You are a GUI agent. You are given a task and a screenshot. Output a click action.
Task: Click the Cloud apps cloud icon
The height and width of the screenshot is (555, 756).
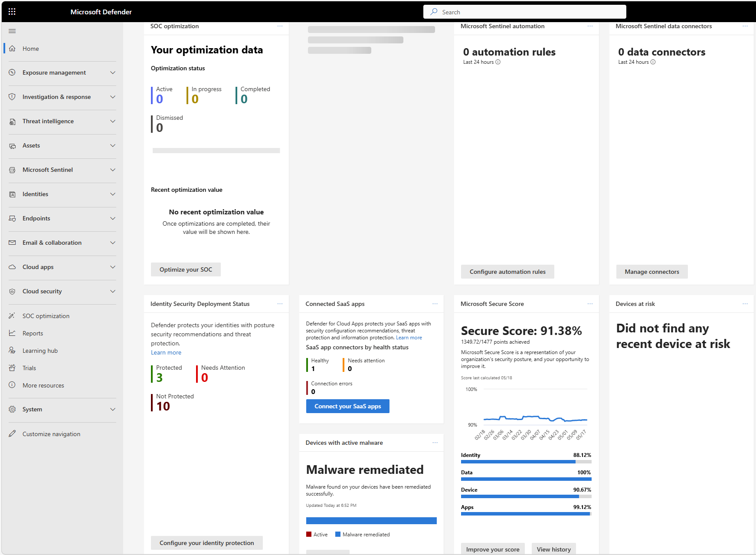(x=12, y=267)
